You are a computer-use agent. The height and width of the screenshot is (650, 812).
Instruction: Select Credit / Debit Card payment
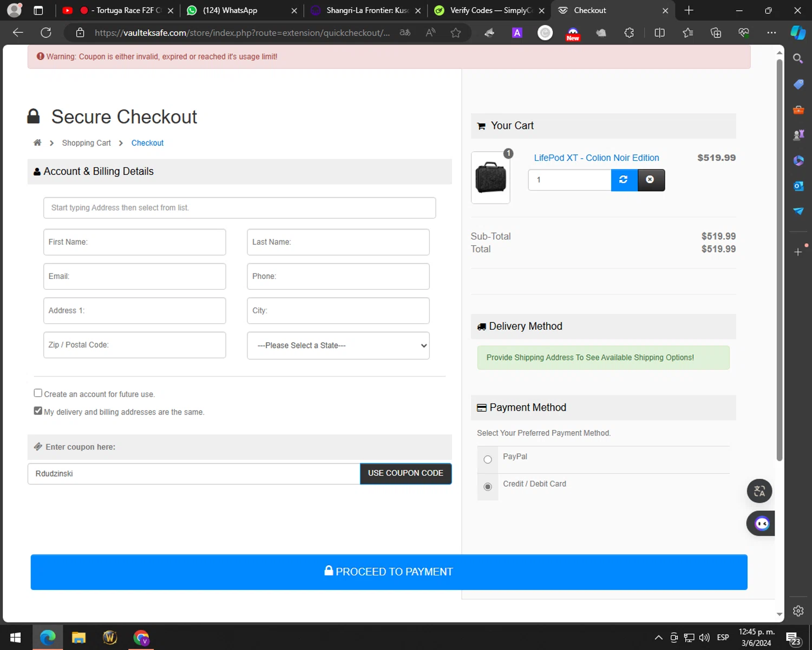click(x=488, y=487)
